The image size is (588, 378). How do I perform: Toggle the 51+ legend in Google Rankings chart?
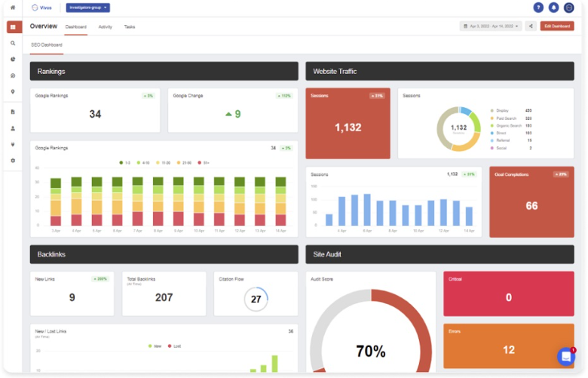click(204, 163)
